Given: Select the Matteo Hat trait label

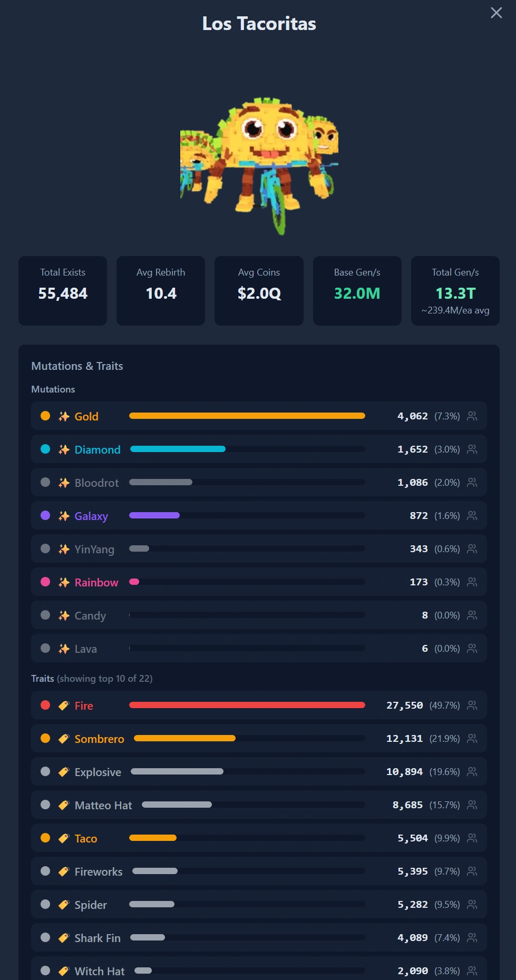Looking at the screenshot, I should pyautogui.click(x=103, y=805).
